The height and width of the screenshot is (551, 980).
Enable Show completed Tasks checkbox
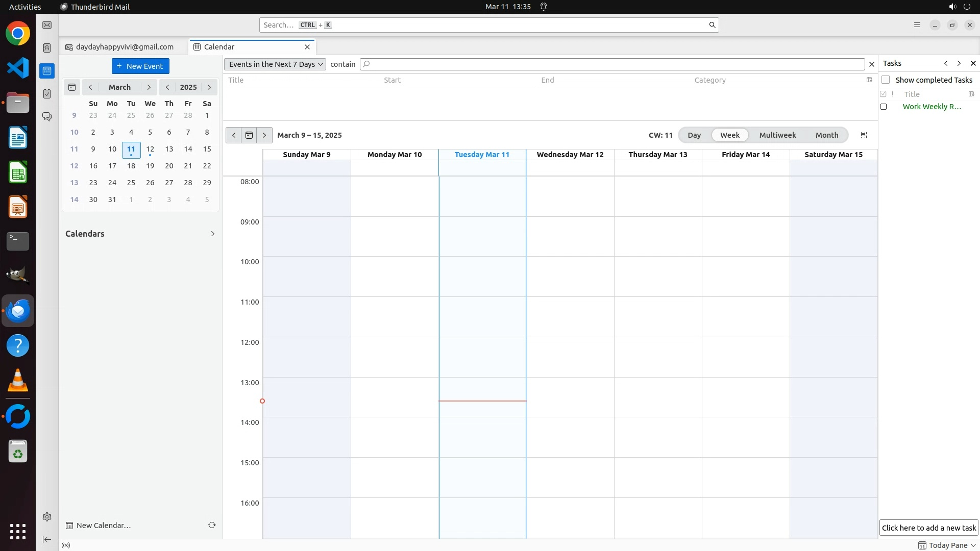886,80
